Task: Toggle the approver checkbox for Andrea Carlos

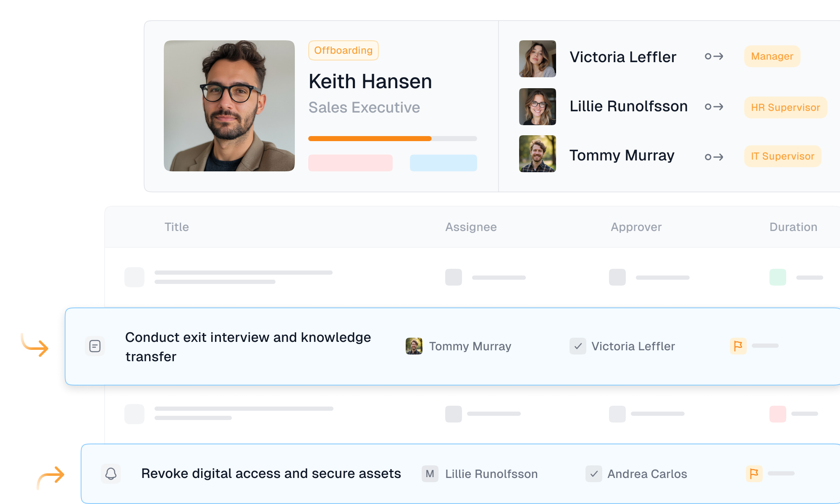Action: pyautogui.click(x=594, y=474)
